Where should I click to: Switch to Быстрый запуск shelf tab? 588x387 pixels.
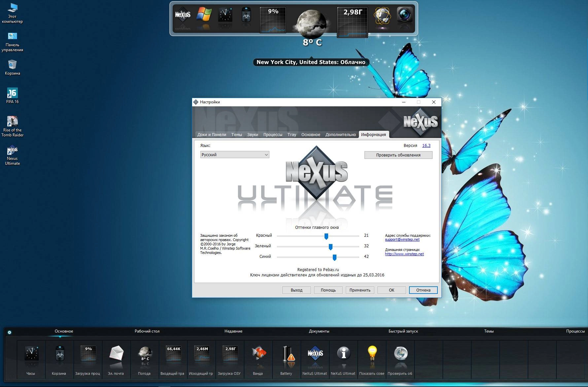click(x=403, y=331)
